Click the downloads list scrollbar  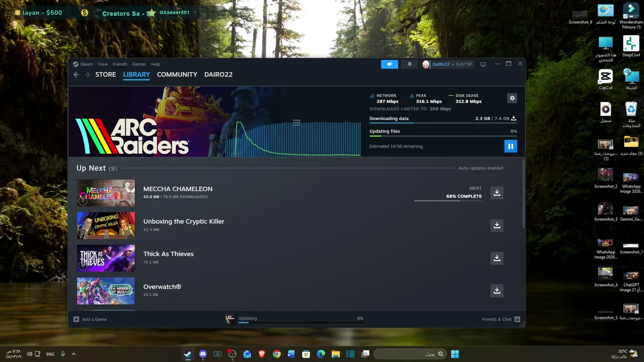[x=523, y=194]
